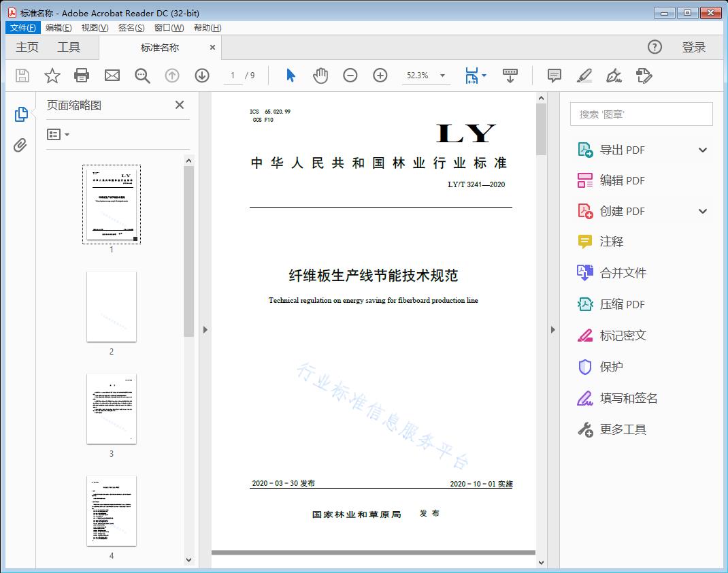Screen dimensions: 728x573
Task: Toggle the page thumbnails panel icon
Action: [20, 114]
